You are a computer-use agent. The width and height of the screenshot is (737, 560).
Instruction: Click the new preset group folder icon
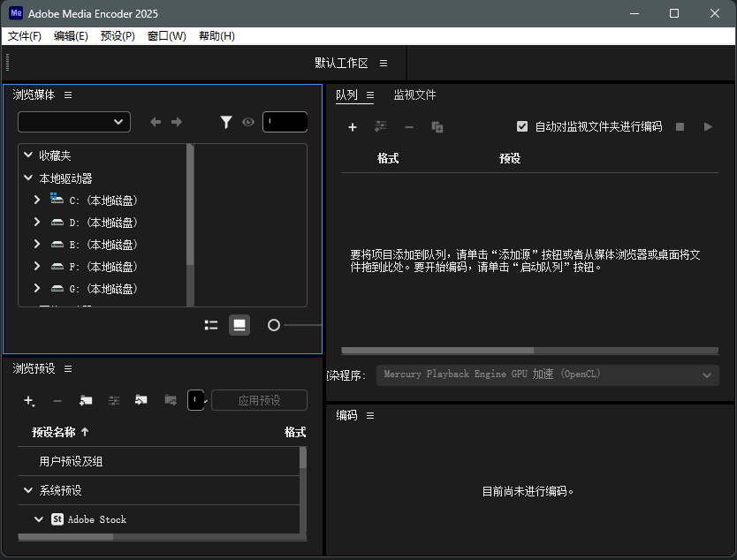(85, 400)
